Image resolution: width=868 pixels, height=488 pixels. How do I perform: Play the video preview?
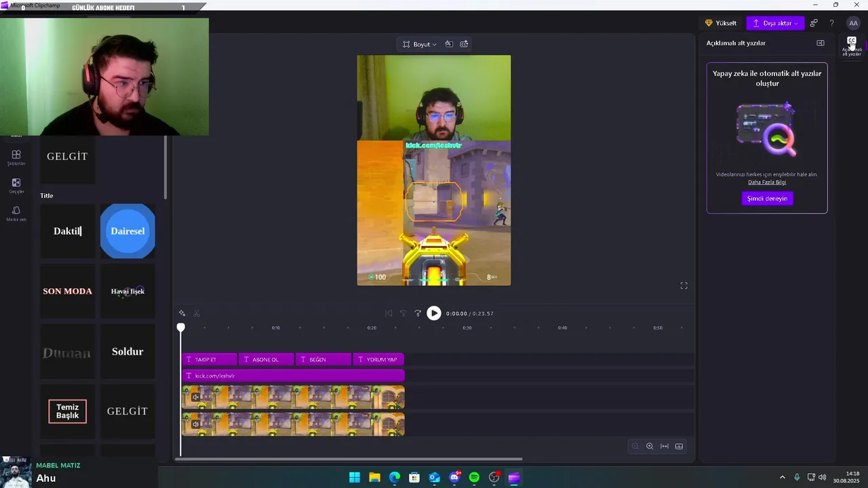pos(434,313)
